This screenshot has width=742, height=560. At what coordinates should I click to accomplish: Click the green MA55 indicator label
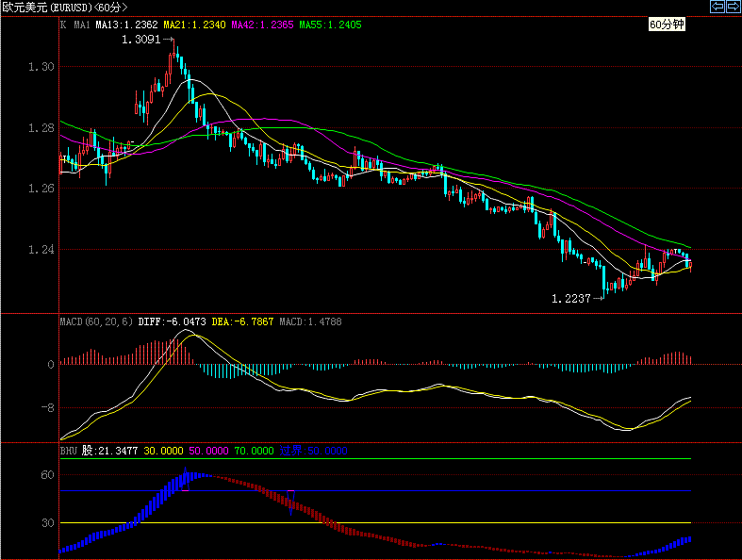tap(330, 25)
